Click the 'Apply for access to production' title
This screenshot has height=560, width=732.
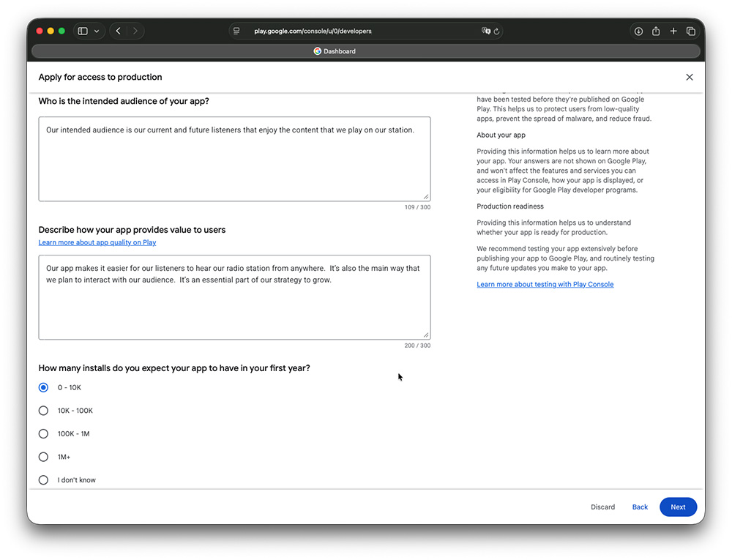(x=100, y=77)
